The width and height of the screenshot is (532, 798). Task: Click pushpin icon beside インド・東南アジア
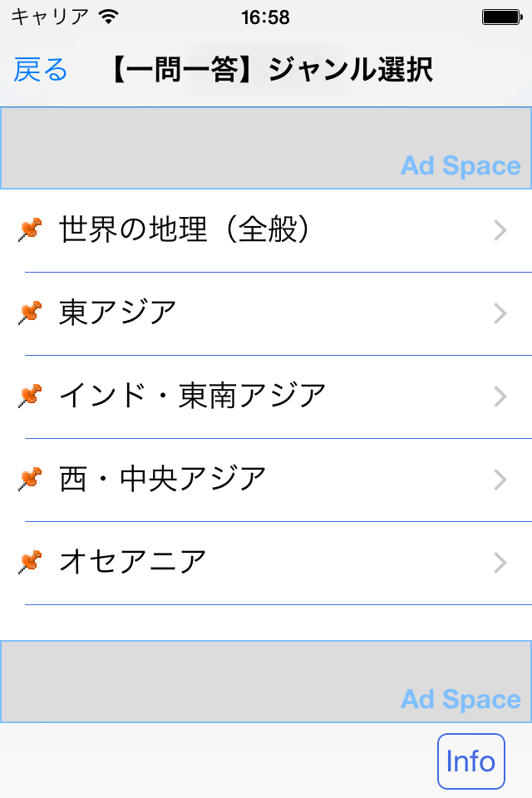click(29, 397)
